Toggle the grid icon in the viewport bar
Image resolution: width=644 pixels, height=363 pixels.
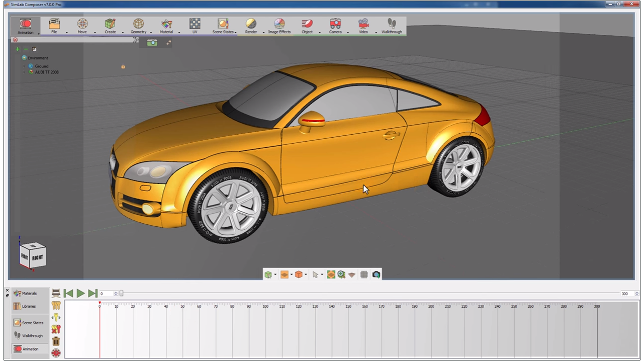[x=364, y=275]
